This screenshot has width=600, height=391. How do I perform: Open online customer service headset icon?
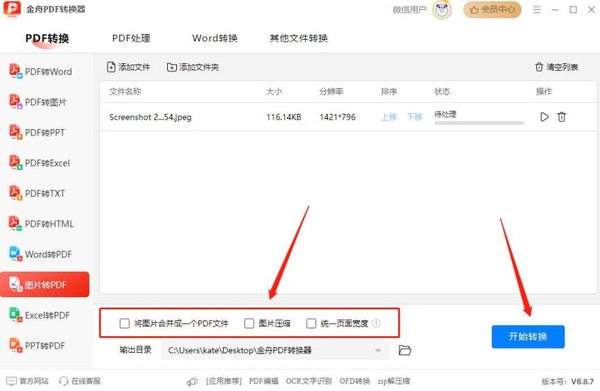(x=64, y=381)
